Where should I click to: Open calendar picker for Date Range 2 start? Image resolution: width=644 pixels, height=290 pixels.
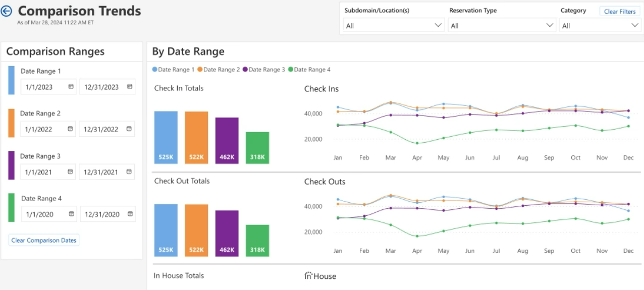pyautogui.click(x=71, y=129)
